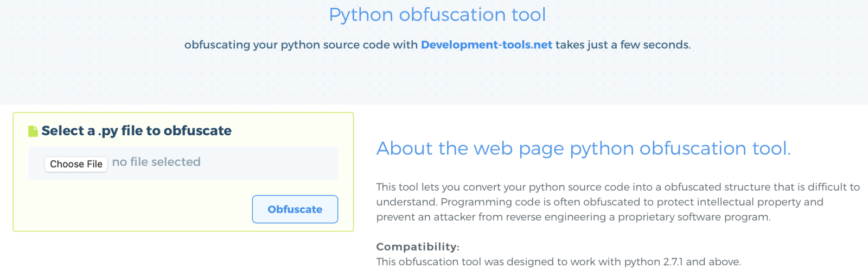Screen dimensions: 868x275
Task: Click the 'Select a .py file to obfuscate' heading
Action: [x=137, y=131]
